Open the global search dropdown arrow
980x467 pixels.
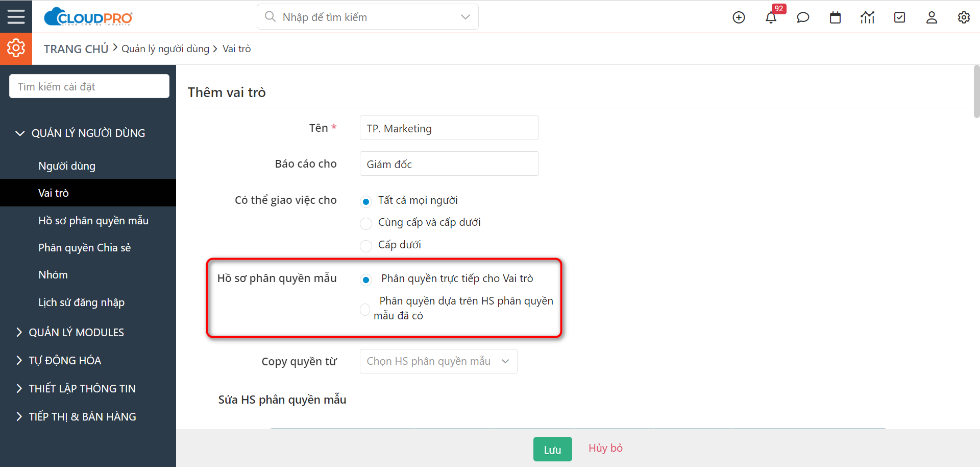(465, 17)
